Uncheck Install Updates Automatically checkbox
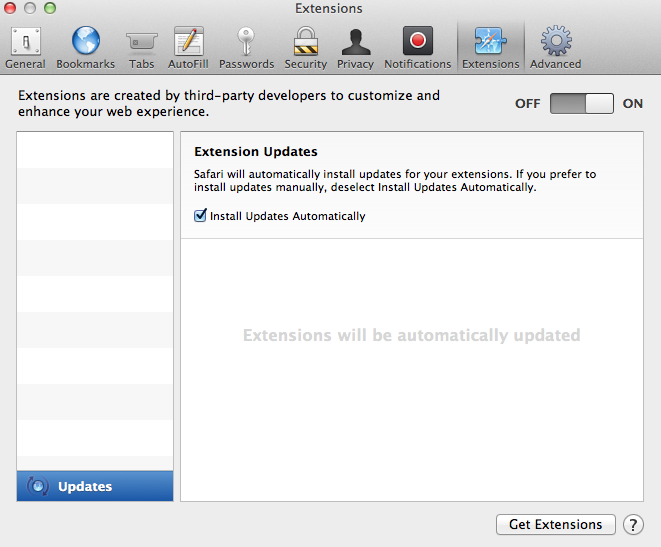The width and height of the screenshot is (661, 547). pos(200,215)
